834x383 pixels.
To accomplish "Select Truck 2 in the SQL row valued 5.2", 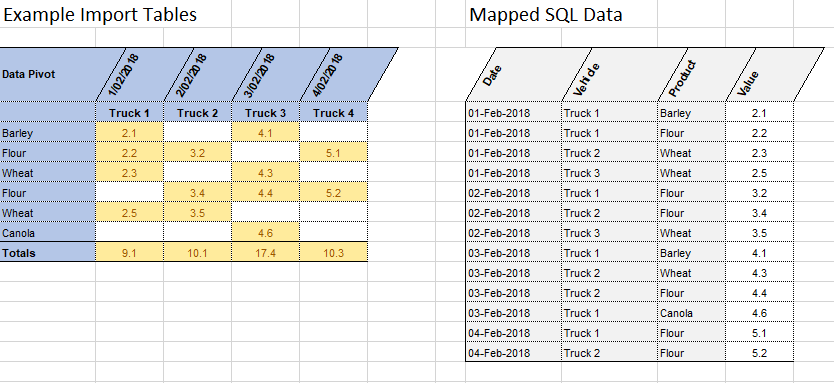I will 610,353.
